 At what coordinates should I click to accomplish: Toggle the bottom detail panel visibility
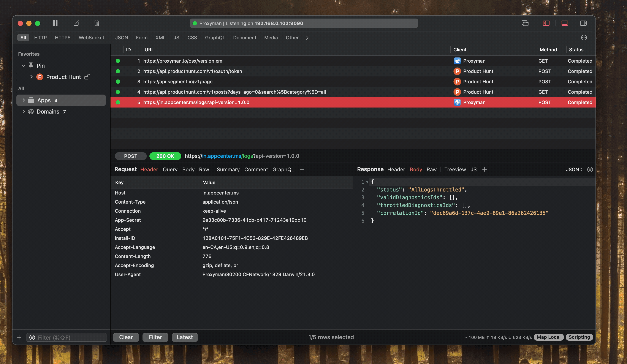(x=565, y=23)
